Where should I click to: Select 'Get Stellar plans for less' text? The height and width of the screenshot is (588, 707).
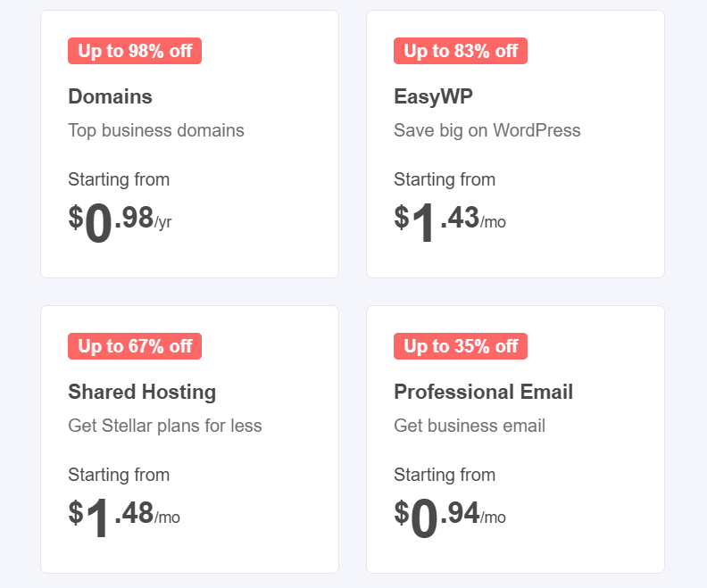pos(165,426)
